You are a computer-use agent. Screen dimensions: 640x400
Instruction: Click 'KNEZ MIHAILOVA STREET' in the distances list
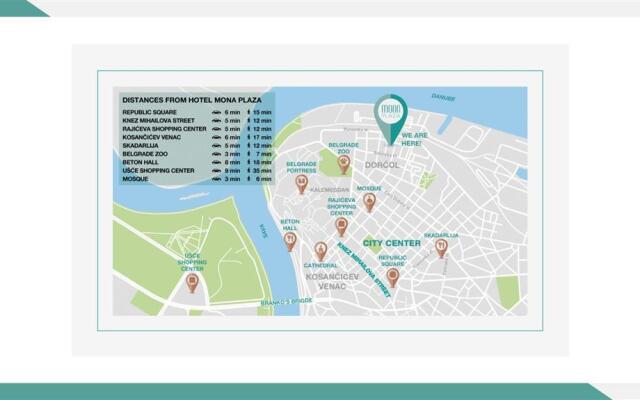tap(158, 121)
